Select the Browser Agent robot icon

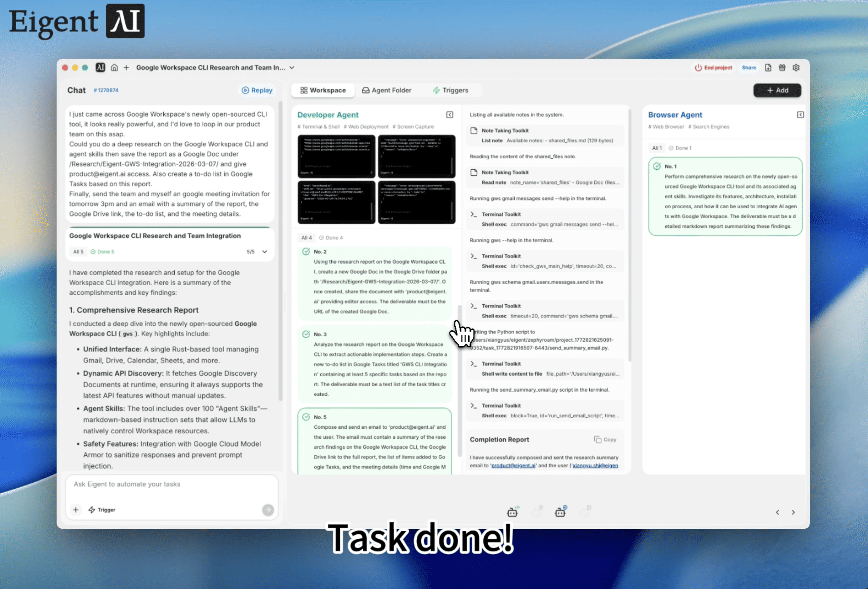tap(561, 512)
